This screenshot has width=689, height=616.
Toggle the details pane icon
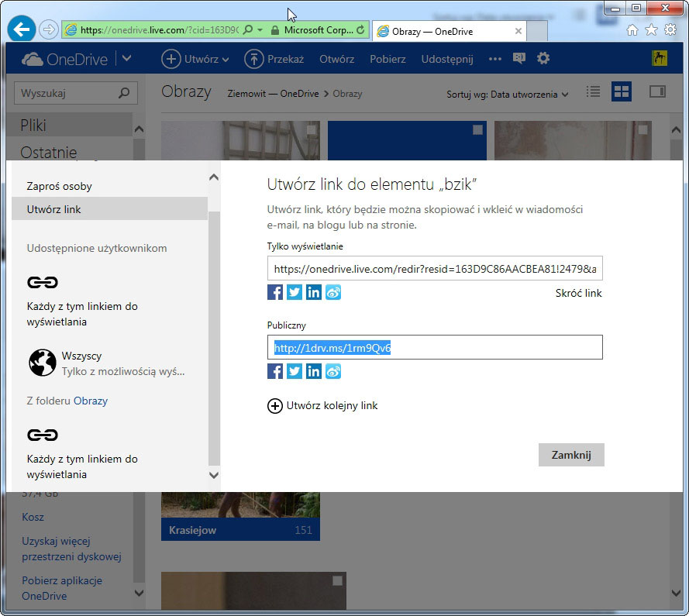657,91
